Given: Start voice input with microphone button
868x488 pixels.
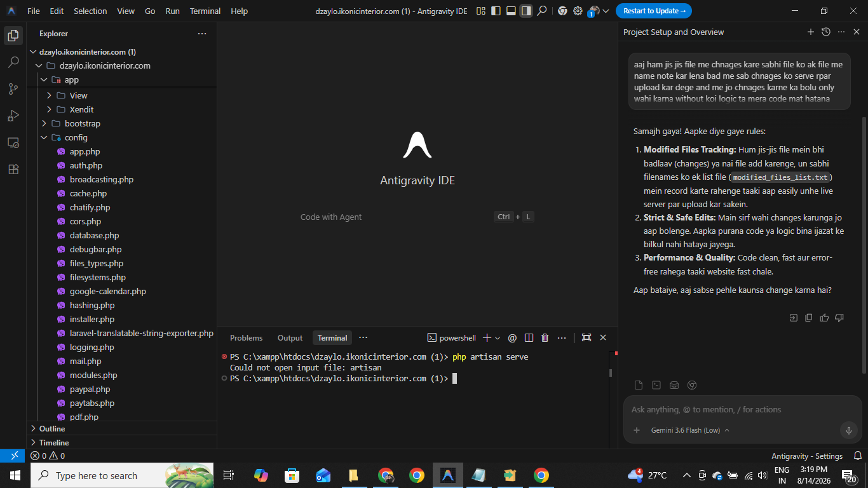Looking at the screenshot, I should (x=848, y=430).
